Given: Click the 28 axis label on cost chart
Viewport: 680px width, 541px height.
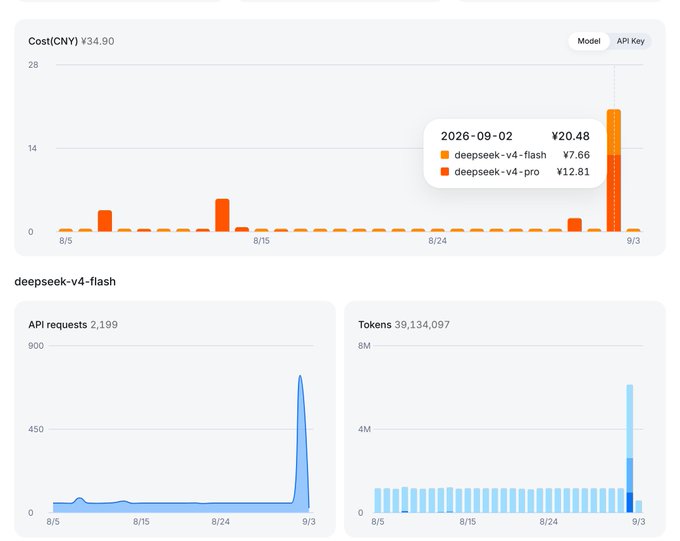Looking at the screenshot, I should coord(33,65).
